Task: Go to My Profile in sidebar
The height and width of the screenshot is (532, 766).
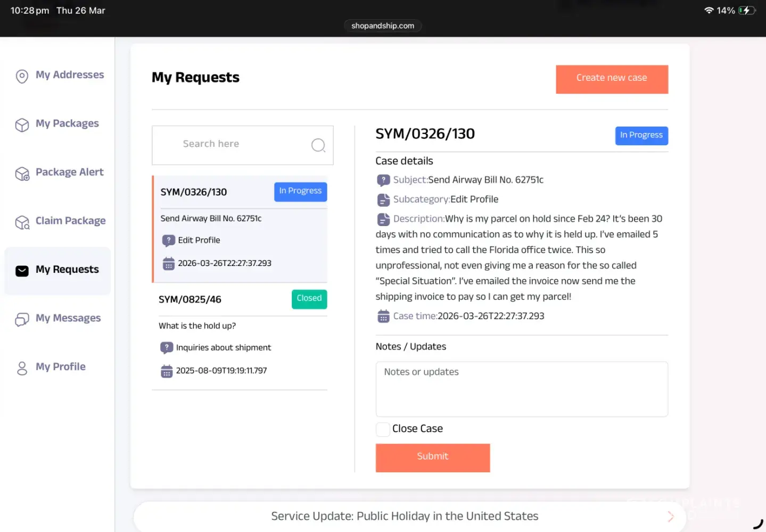Action: point(60,367)
